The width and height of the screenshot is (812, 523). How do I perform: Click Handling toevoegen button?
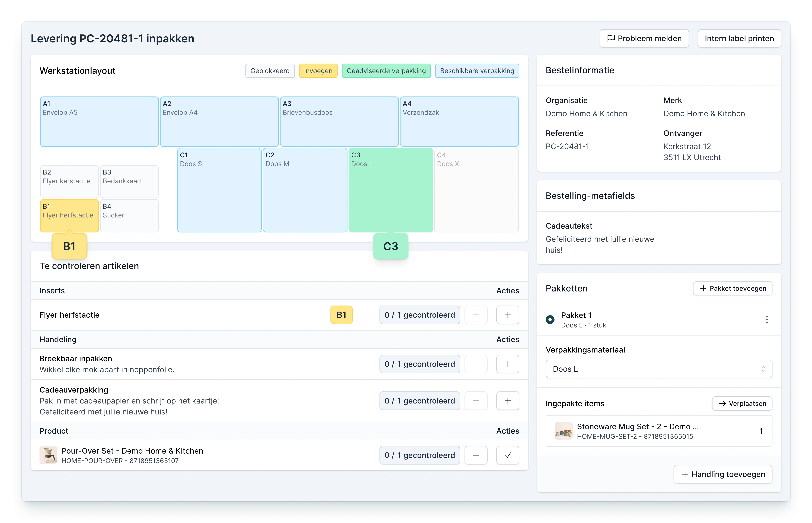click(x=723, y=474)
